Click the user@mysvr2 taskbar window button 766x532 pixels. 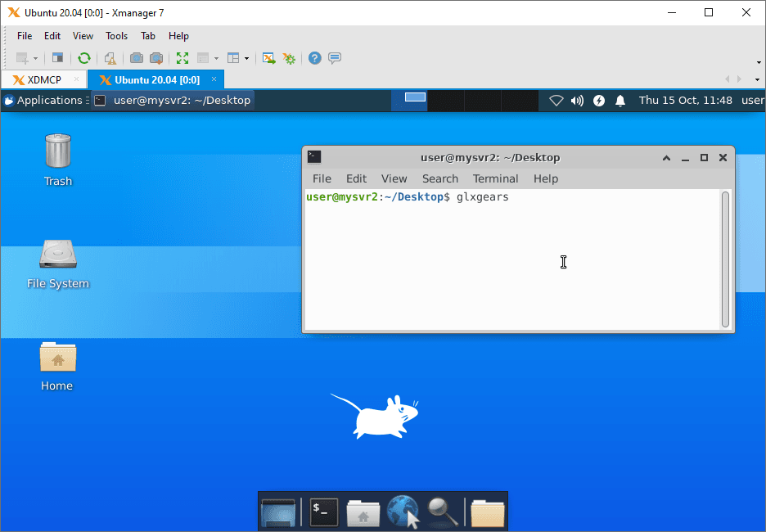pyautogui.click(x=173, y=100)
